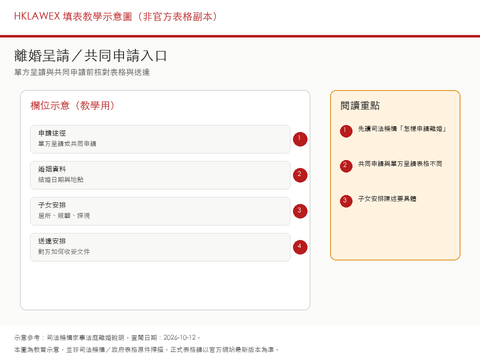The width and height of the screenshot is (480, 360).
Task: Select the 子女安排 field card
Action: coord(160,211)
